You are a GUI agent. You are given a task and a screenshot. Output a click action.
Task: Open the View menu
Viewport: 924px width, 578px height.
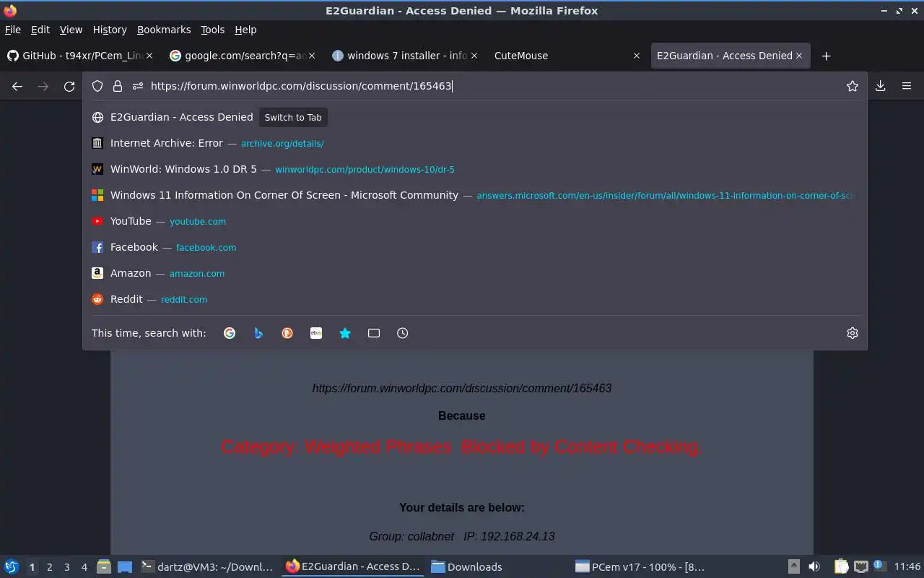[71, 30]
